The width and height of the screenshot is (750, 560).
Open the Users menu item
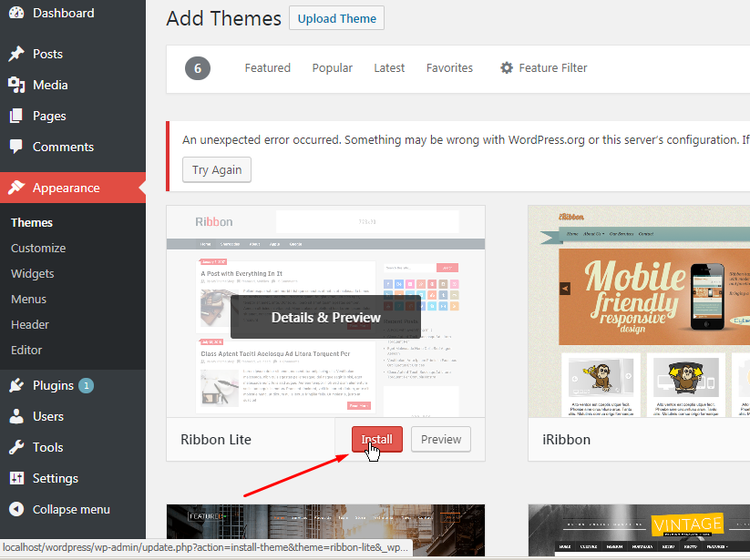[x=73, y=417]
